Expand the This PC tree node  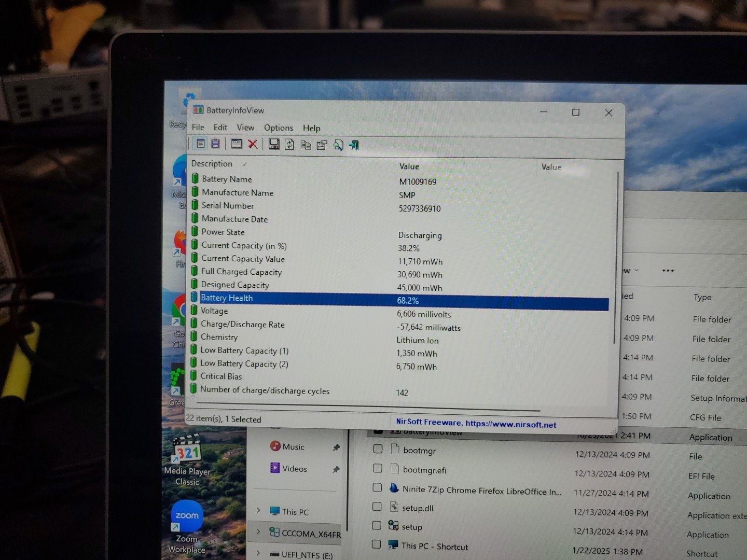point(258,511)
